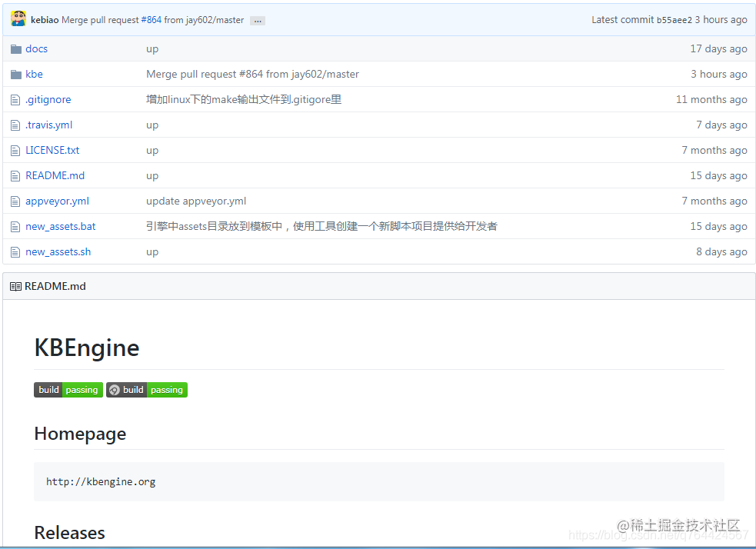The image size is (756, 549).
Task: Open the README.md file from the list
Action: pos(55,175)
